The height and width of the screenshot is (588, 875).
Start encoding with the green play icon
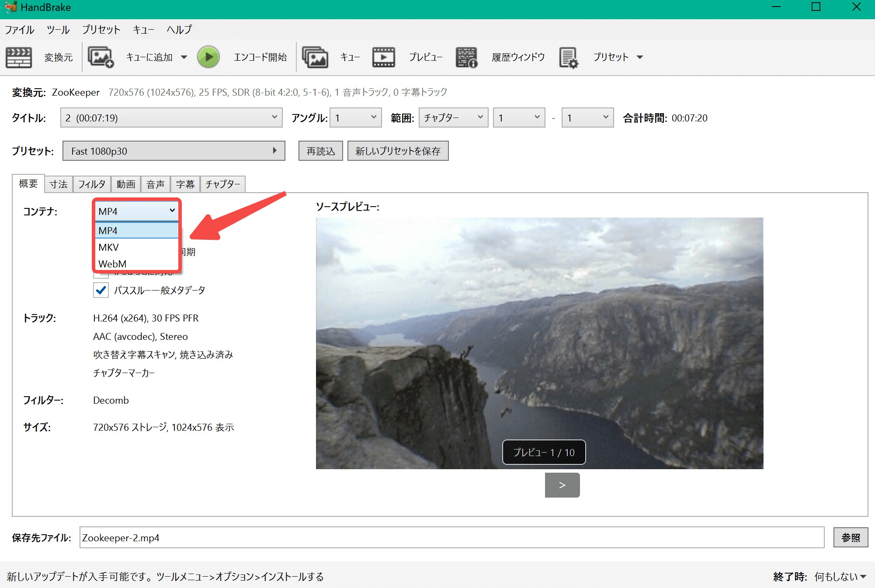208,57
